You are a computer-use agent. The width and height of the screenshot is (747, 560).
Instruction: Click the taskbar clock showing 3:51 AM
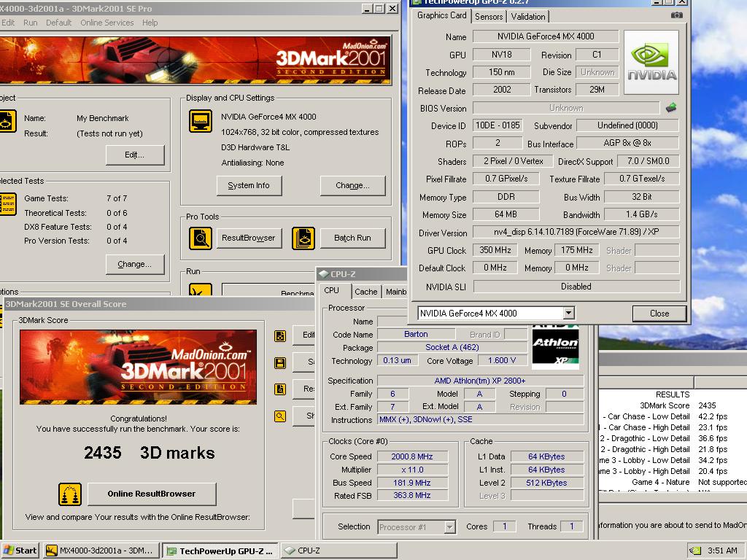coord(722,551)
